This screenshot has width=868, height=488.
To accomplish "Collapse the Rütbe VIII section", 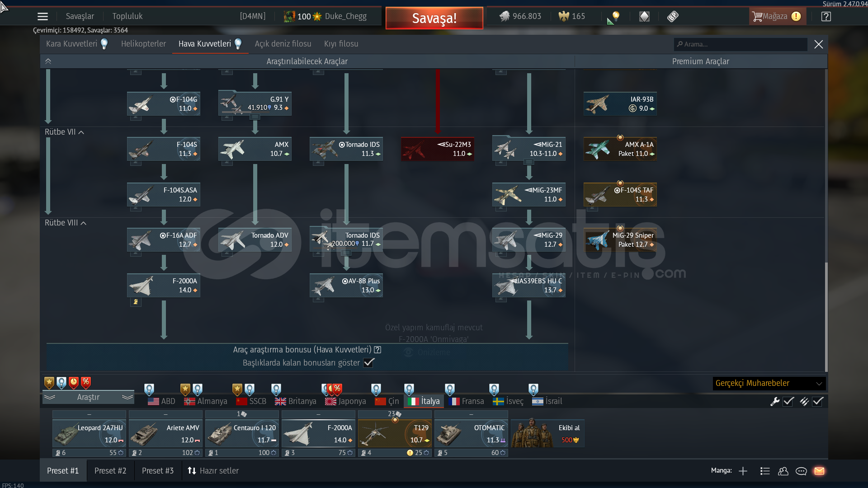I will coord(66,223).
